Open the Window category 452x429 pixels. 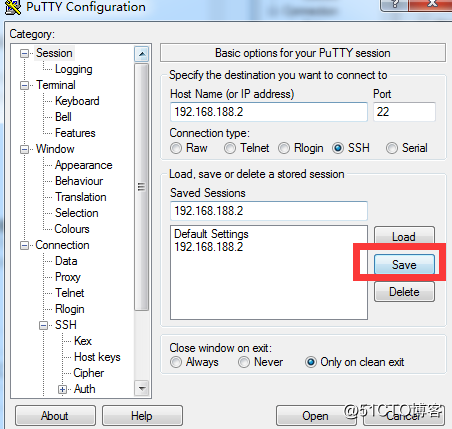point(55,149)
